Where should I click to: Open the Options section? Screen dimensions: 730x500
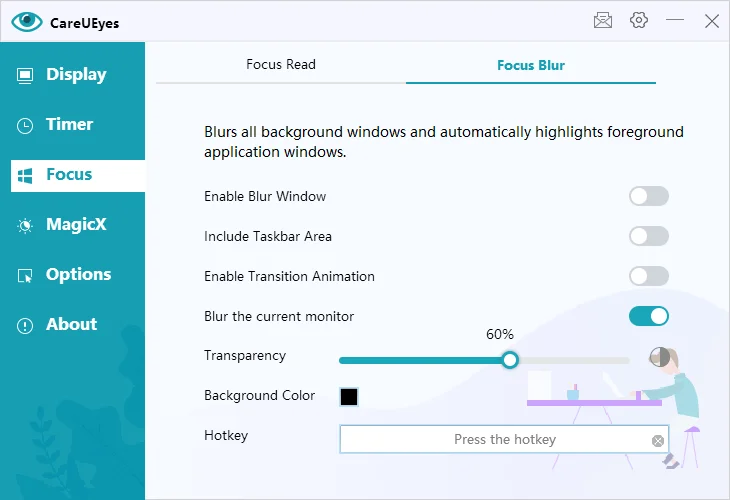pos(77,274)
